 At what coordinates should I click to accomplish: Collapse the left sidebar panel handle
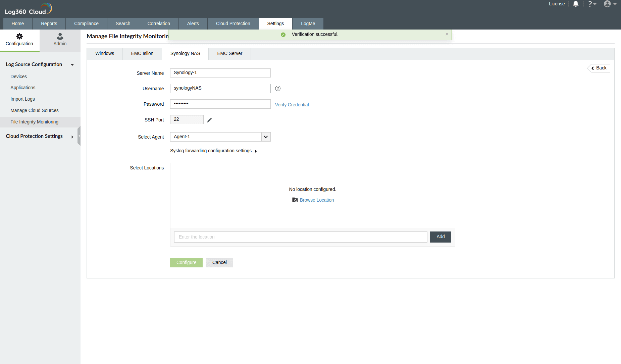coord(79,136)
